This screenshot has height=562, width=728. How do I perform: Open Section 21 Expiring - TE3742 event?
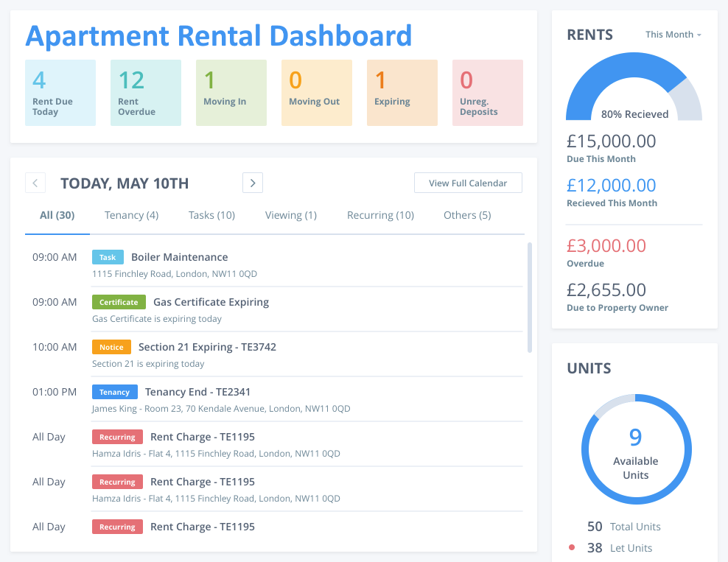click(x=208, y=347)
